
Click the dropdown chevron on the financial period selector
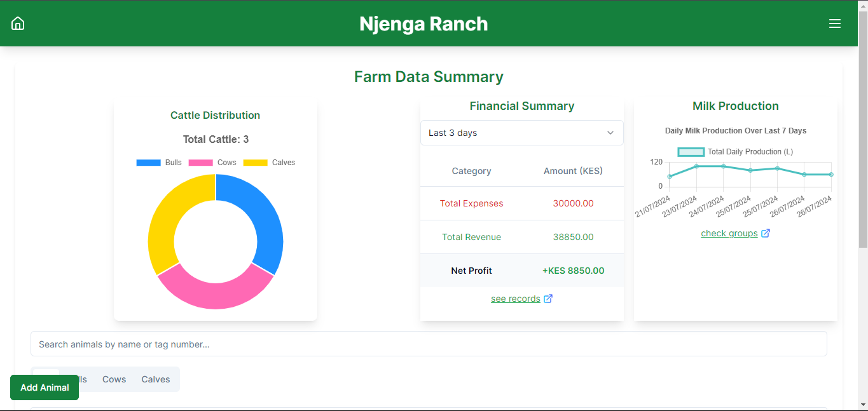click(610, 133)
